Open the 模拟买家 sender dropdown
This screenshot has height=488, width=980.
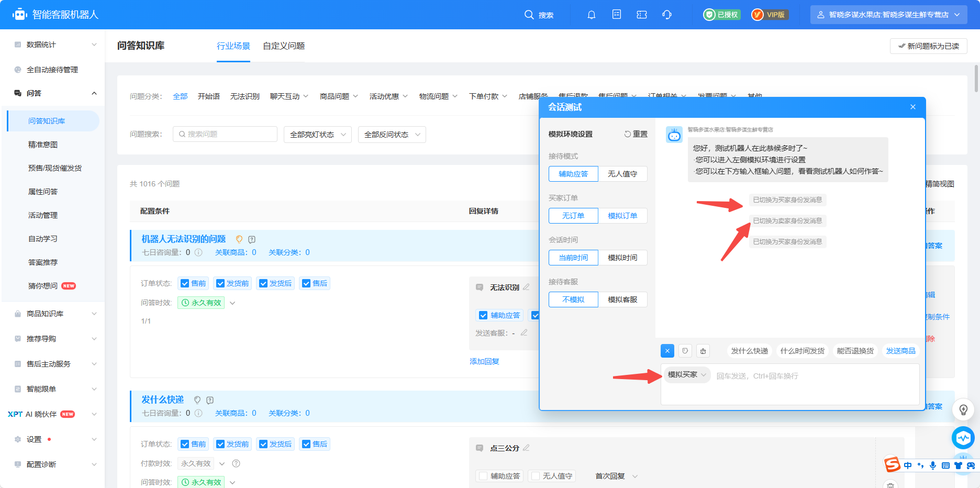coord(687,374)
